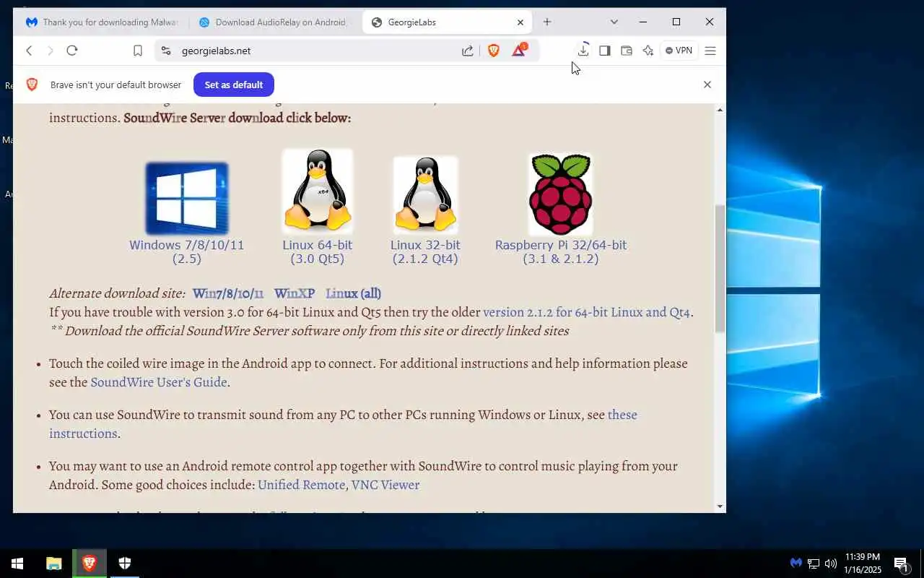
Task: Go back with the browser back arrow
Action: tap(29, 51)
